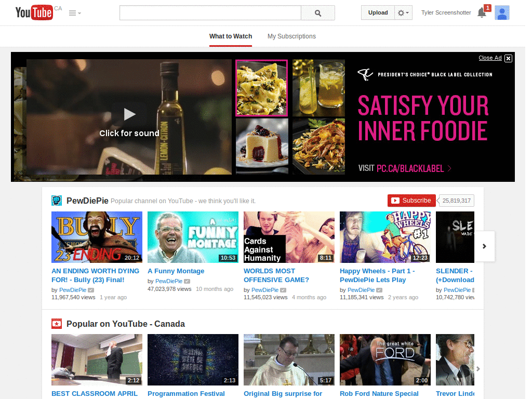Click PewDiePie author under Happy Wheels
This screenshot has width=532, height=399.
[361, 290]
